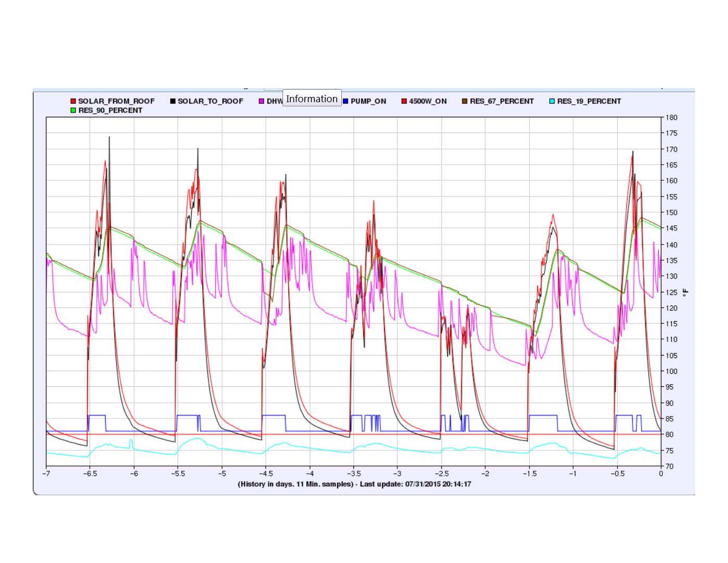Screen dimensions: 728x563
Task: Click the 'History in days' footer caption
Action: point(354,484)
